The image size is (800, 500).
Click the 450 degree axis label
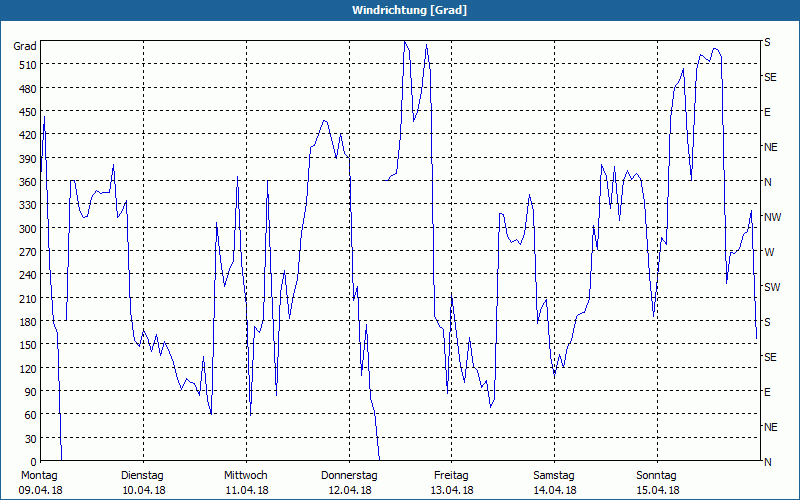coord(26,112)
